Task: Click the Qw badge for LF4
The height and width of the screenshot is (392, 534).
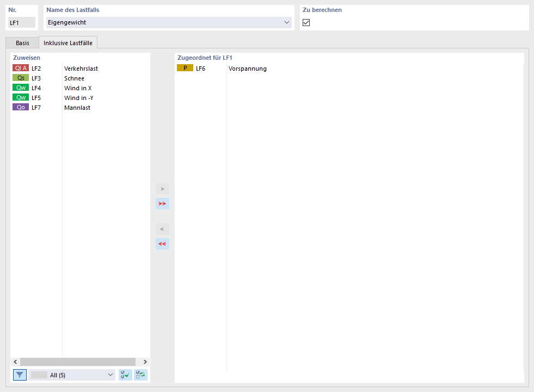Action: (21, 88)
